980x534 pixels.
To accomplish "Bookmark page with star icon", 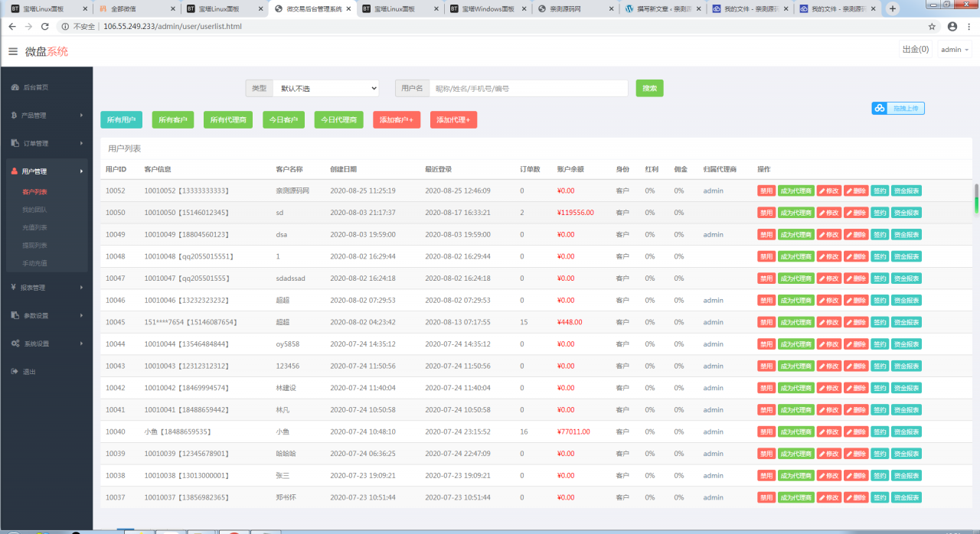I will coord(932,26).
